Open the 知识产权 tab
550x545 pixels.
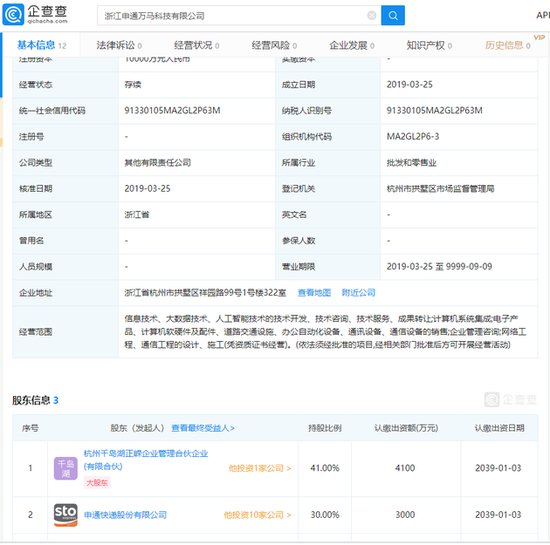point(429,45)
